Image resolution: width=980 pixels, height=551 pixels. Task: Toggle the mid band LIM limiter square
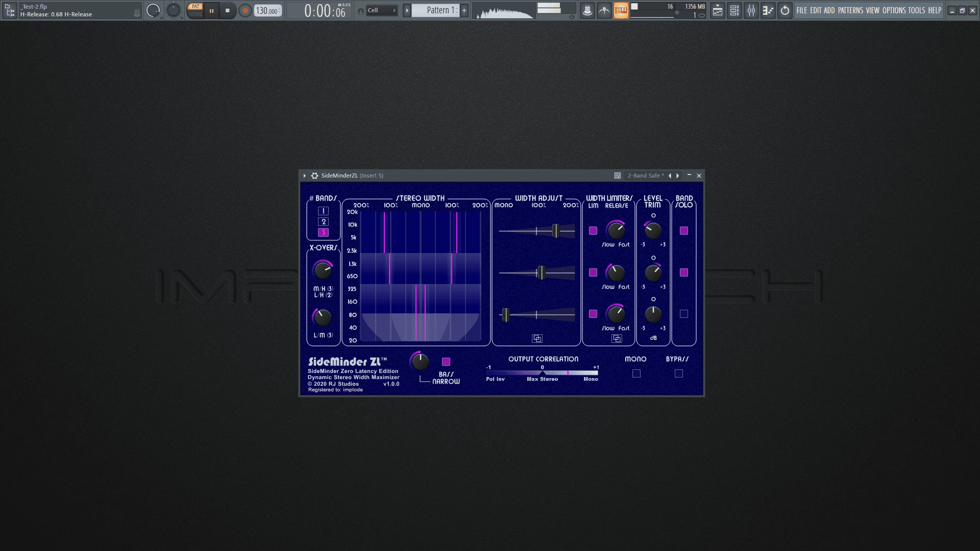point(593,272)
